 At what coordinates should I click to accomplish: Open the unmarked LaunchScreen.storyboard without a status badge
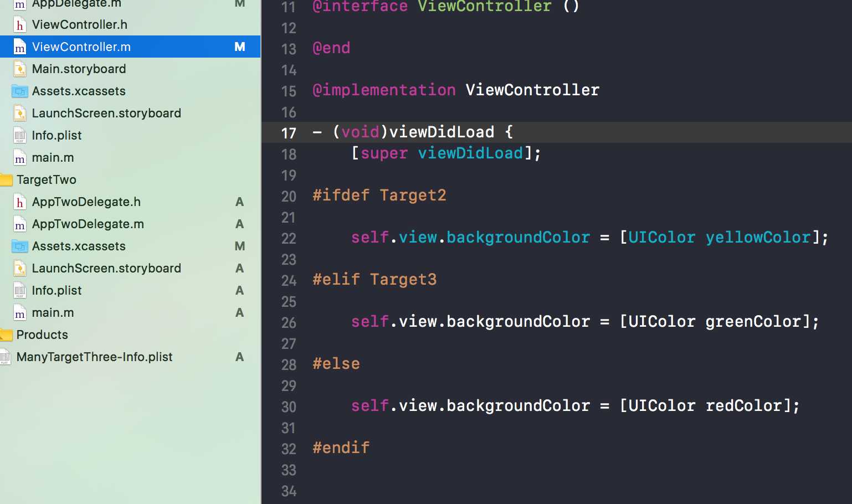tap(106, 113)
